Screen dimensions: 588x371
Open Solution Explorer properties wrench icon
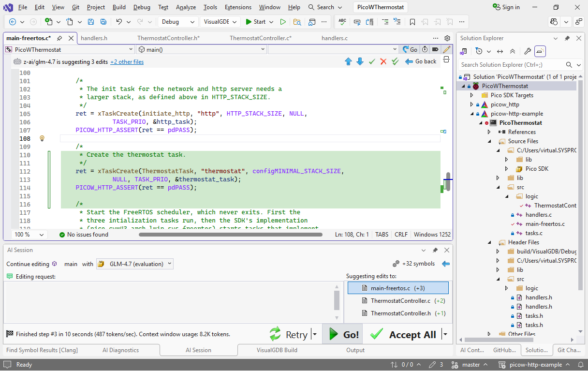(x=528, y=51)
